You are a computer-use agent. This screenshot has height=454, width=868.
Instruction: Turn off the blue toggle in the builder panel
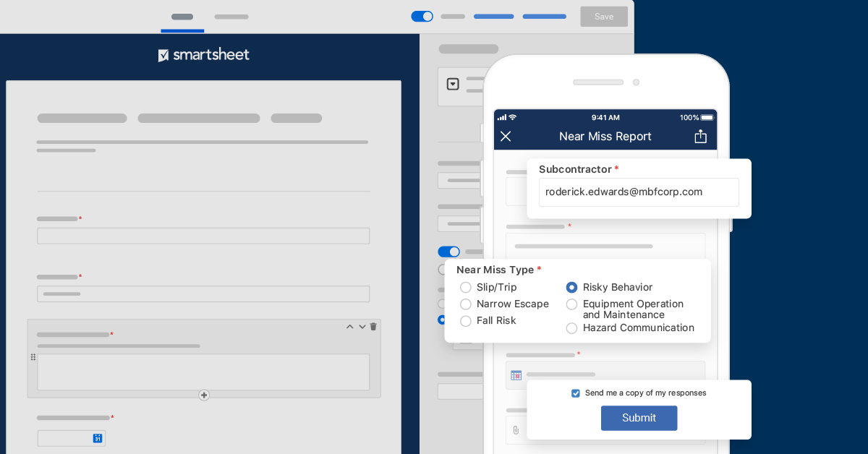point(448,252)
